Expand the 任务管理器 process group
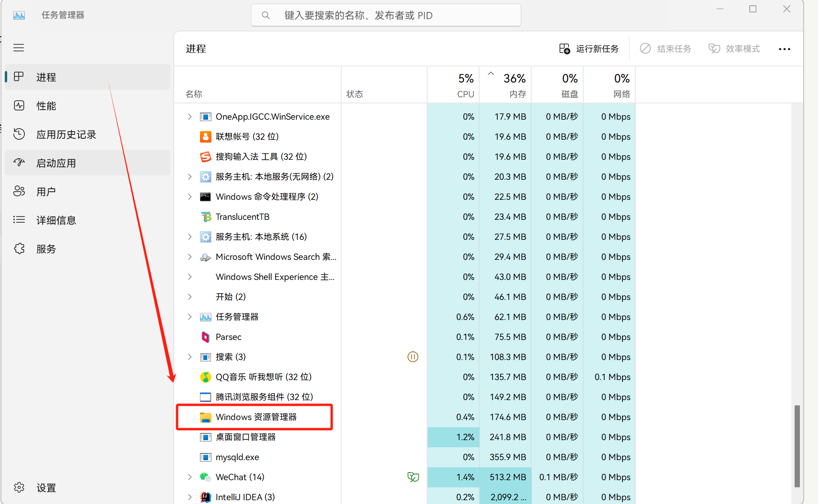 pyautogui.click(x=190, y=317)
